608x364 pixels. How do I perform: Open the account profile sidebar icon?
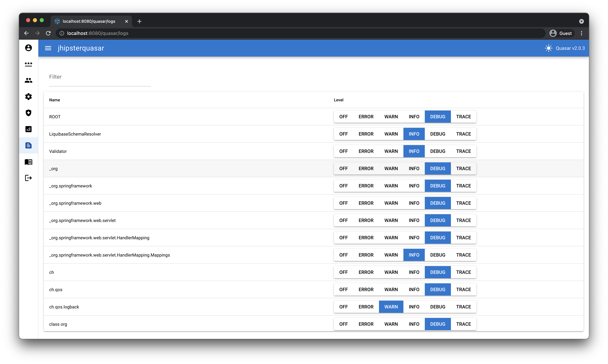click(28, 48)
